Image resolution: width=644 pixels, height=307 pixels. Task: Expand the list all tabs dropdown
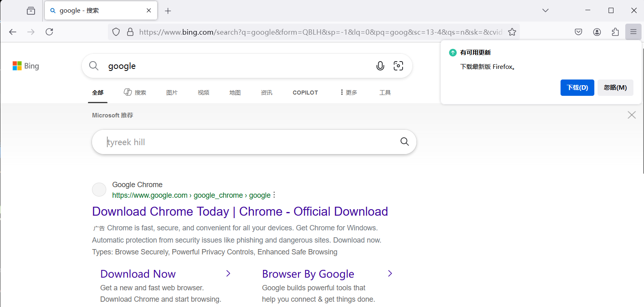click(x=545, y=11)
